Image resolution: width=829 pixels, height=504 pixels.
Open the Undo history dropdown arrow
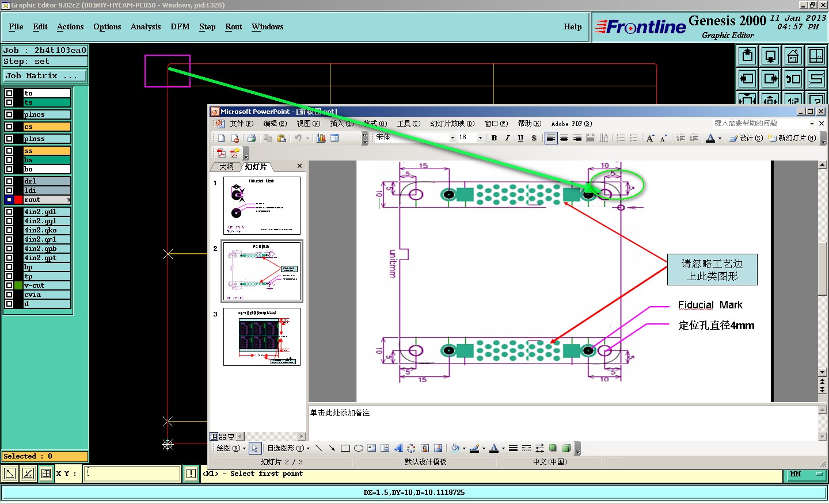pyautogui.click(x=307, y=138)
